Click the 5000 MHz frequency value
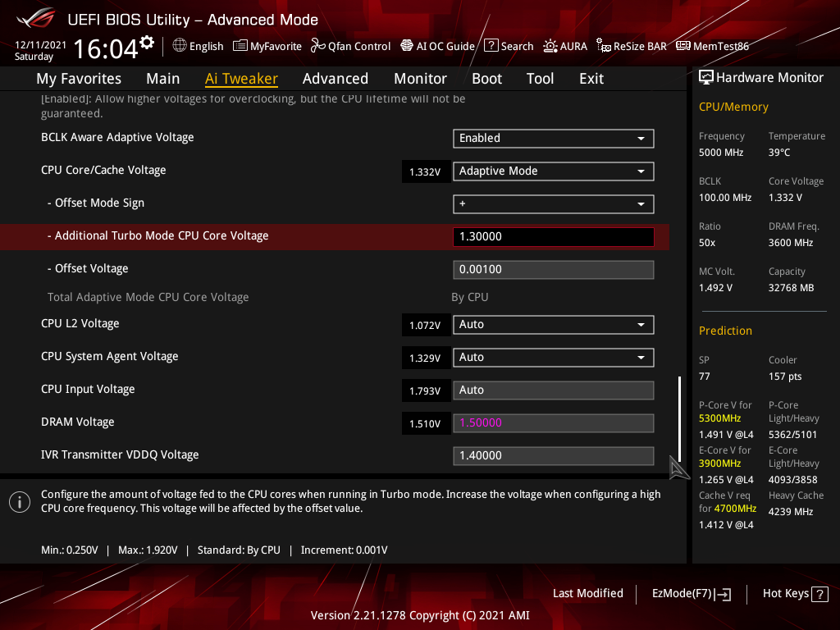Viewport: 840px width, 630px height. pos(721,153)
